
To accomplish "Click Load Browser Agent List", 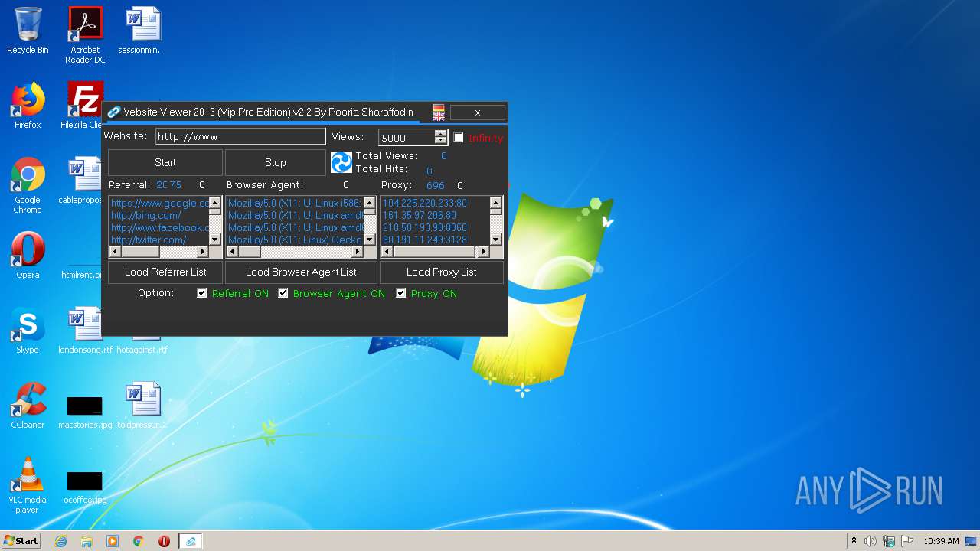I will click(x=301, y=272).
